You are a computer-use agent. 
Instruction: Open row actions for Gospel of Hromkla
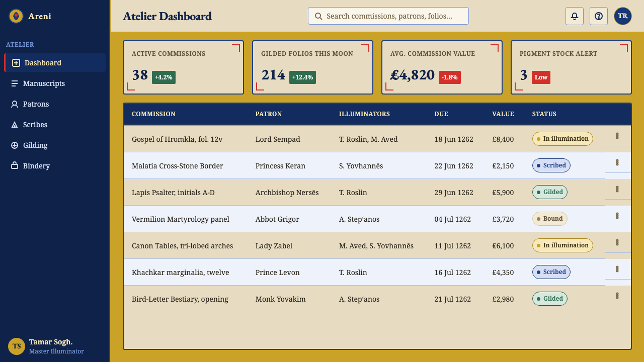[x=617, y=136]
